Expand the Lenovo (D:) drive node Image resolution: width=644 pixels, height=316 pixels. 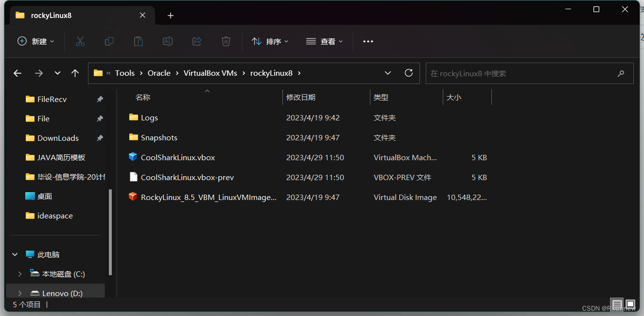(x=20, y=293)
